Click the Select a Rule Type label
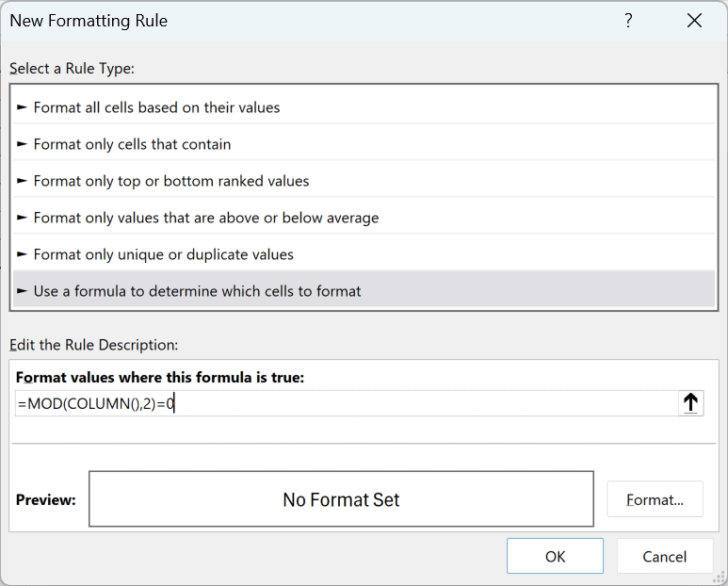The height and width of the screenshot is (586, 728). [x=72, y=68]
